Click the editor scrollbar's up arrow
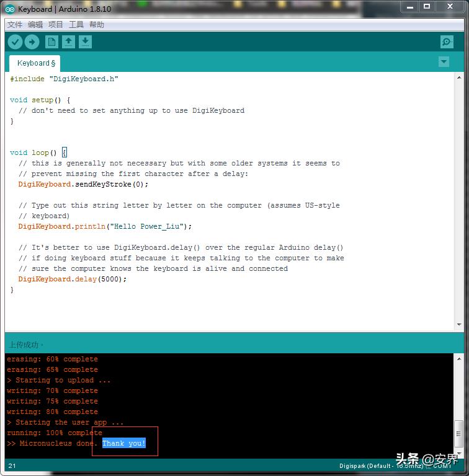 458,77
